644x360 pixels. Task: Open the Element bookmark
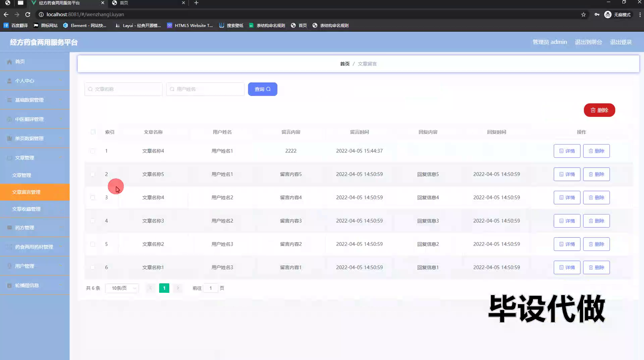[x=85, y=26]
